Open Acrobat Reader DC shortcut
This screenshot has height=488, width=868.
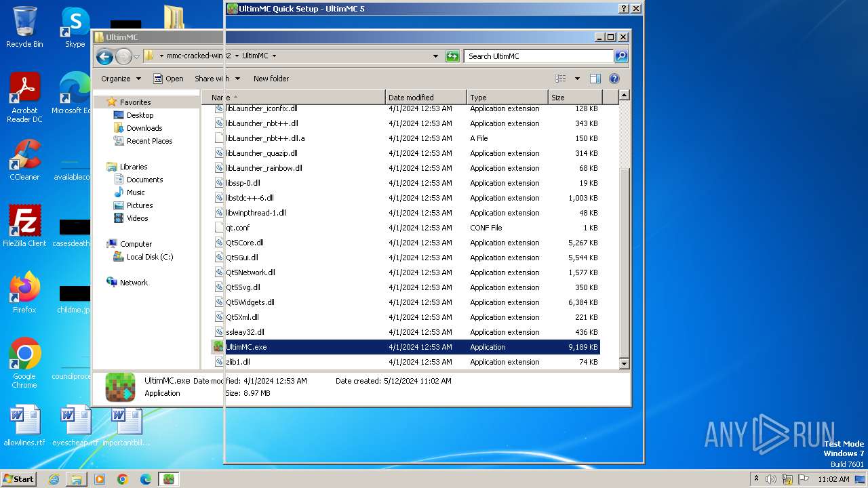(x=24, y=98)
